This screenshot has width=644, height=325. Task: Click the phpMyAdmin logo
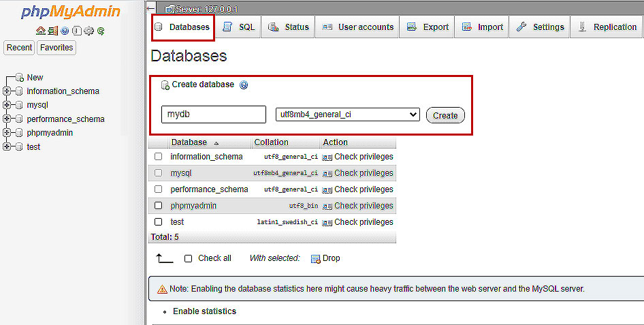(x=70, y=12)
